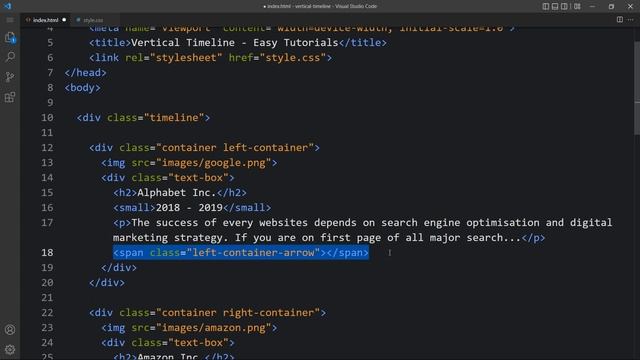Open the hamburger application menu
This screenshot has width=640, height=360.
point(10,20)
